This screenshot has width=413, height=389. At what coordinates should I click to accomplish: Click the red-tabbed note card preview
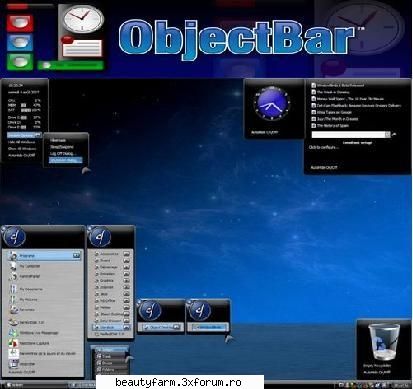pos(82,47)
